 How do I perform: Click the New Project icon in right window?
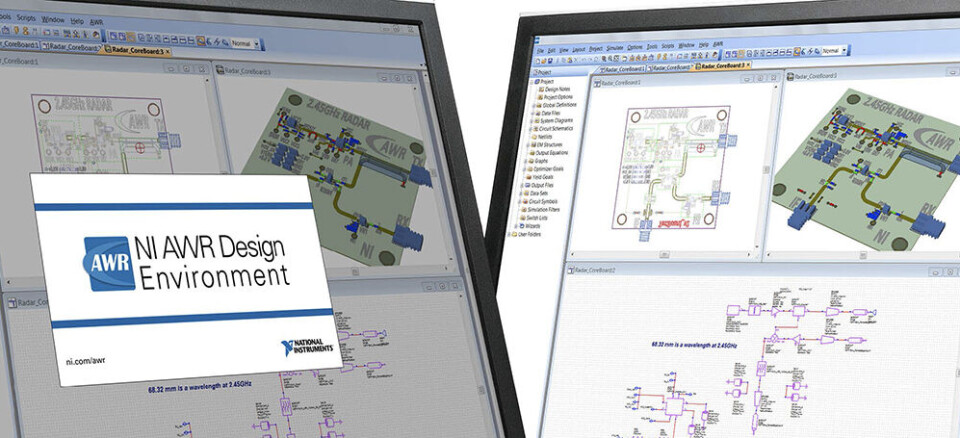click(x=537, y=61)
